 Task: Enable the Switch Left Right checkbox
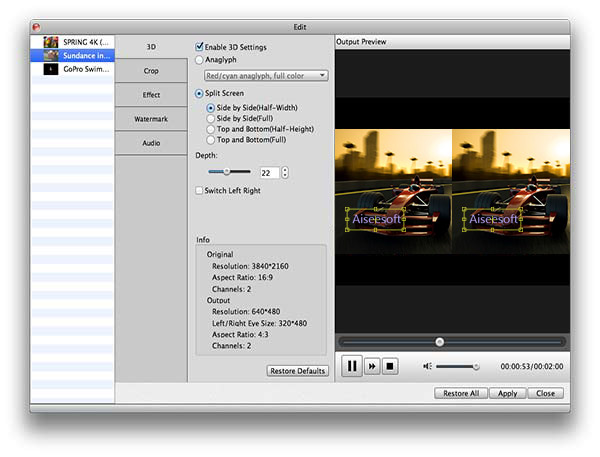(199, 190)
